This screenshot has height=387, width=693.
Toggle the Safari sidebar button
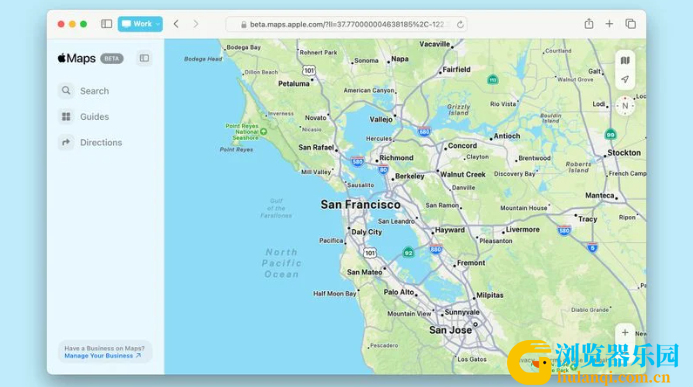coord(107,24)
